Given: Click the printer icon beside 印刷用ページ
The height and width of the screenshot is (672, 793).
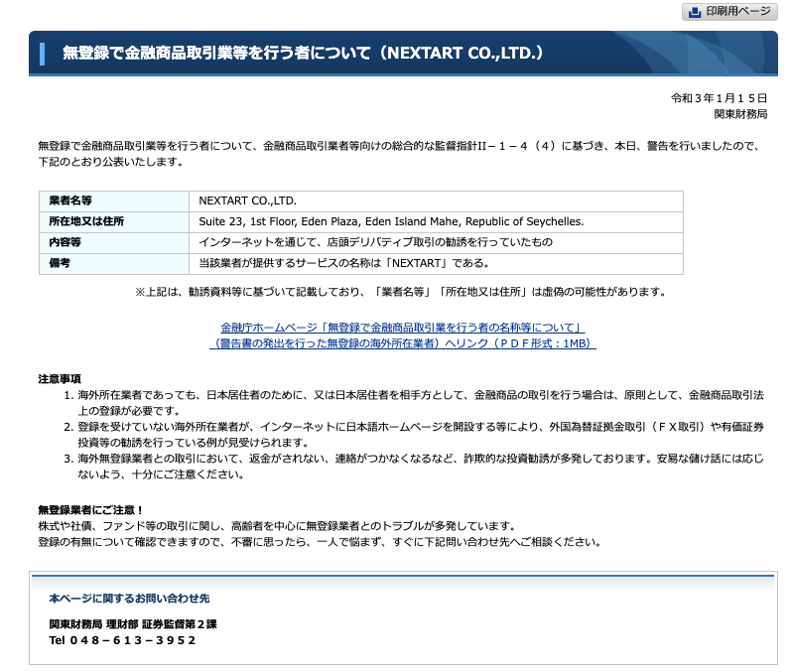Looking at the screenshot, I should point(695,12).
